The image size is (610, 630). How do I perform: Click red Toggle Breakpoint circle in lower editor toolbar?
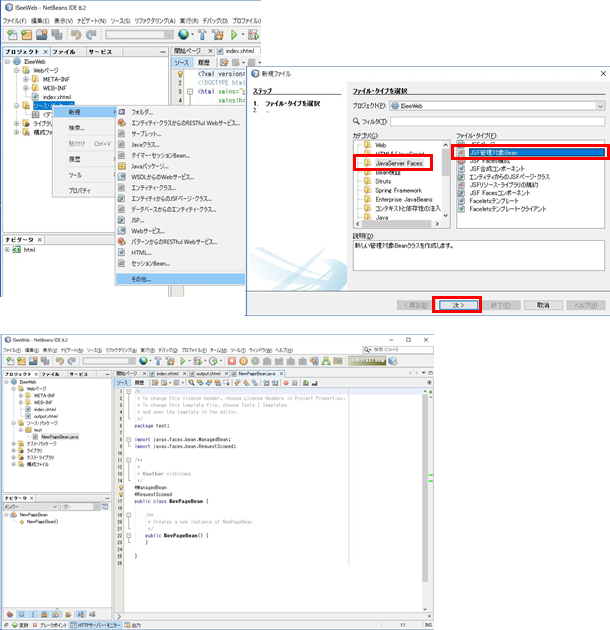[286, 383]
